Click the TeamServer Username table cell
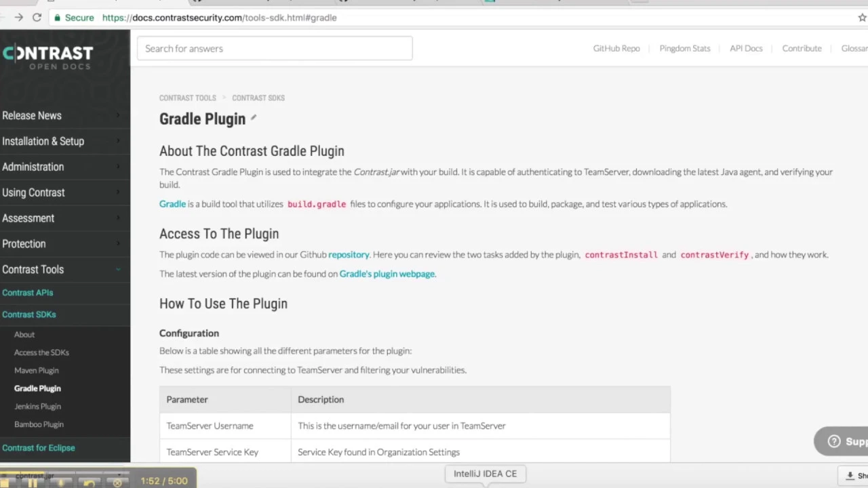Viewport: 868px width, 488px height. (225, 426)
